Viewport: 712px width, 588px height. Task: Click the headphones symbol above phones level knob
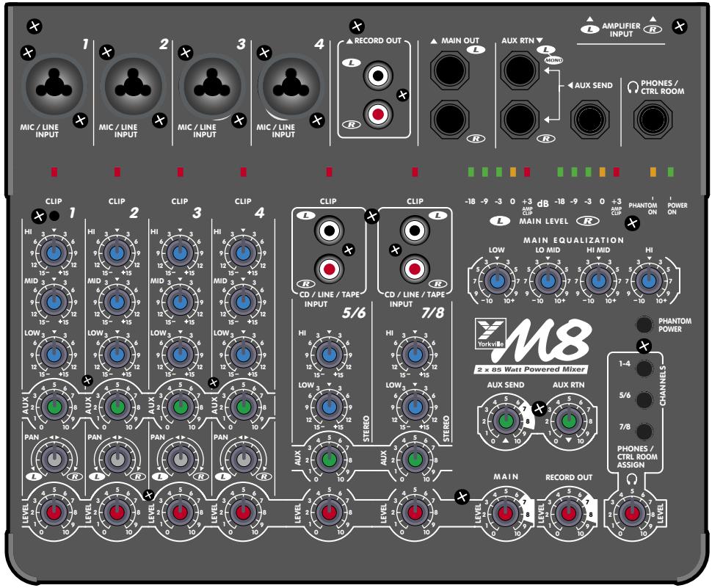632,479
